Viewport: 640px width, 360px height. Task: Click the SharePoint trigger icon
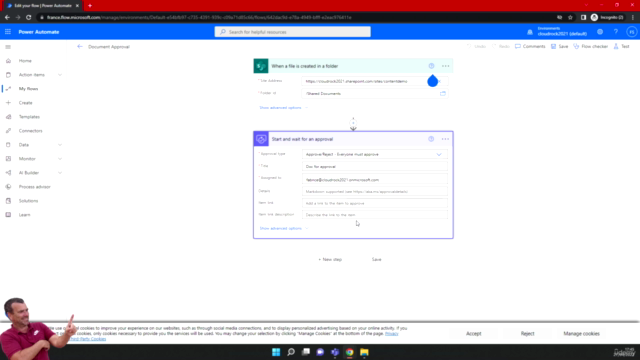[261, 66]
